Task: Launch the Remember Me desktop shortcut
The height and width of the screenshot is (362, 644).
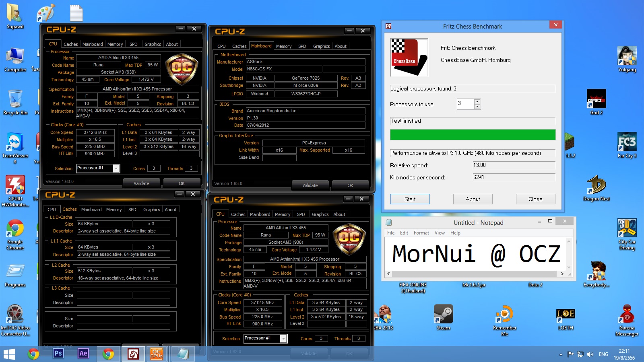Action: [x=505, y=321]
